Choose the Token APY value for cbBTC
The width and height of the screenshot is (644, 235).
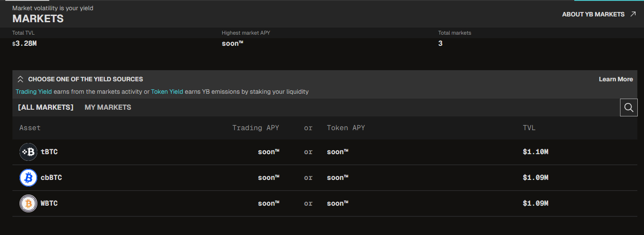tap(337, 178)
